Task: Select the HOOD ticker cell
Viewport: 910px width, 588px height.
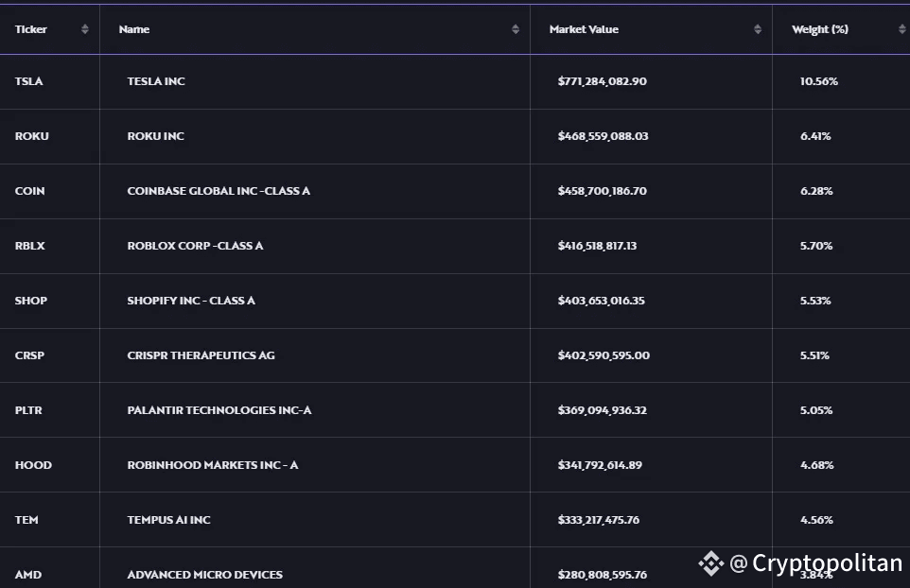Action: (x=33, y=465)
